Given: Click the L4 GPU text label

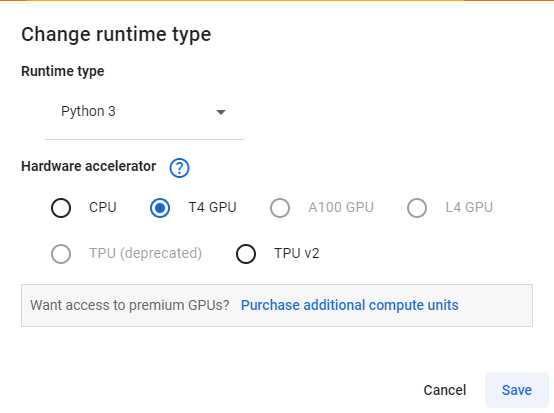Looking at the screenshot, I should (469, 207).
